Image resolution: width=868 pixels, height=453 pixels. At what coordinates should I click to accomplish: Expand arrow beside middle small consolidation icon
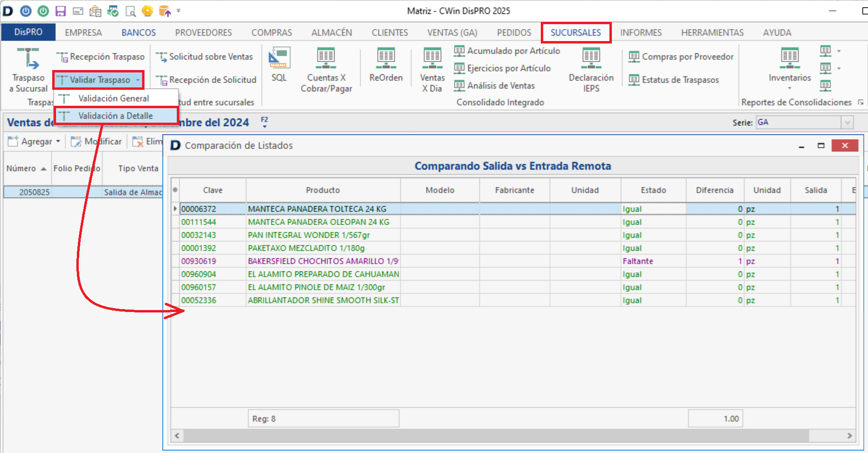(839, 68)
